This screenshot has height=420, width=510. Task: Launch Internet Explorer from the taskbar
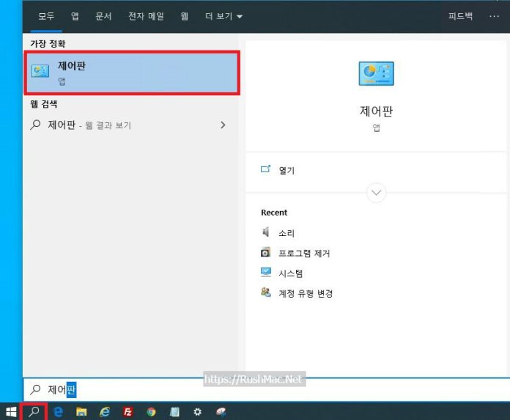click(x=105, y=412)
